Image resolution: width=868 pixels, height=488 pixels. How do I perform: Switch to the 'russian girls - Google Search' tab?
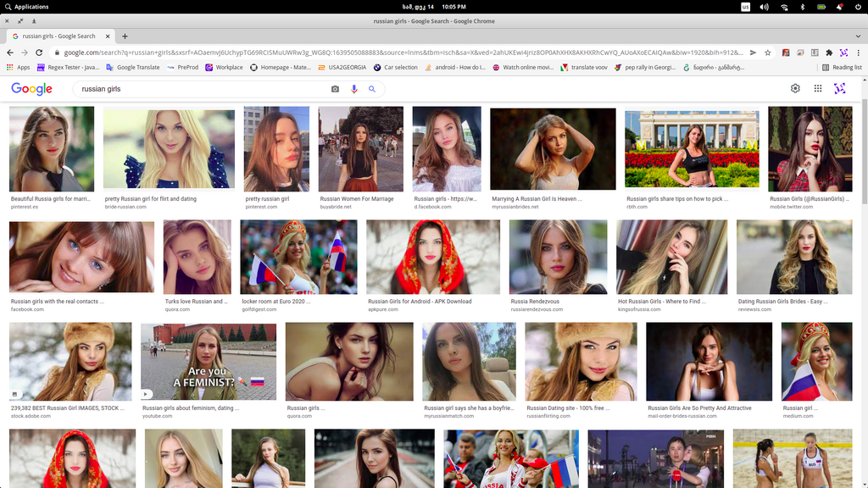click(x=58, y=36)
